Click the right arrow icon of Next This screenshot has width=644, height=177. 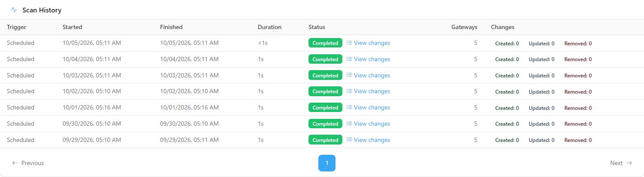[629, 163]
